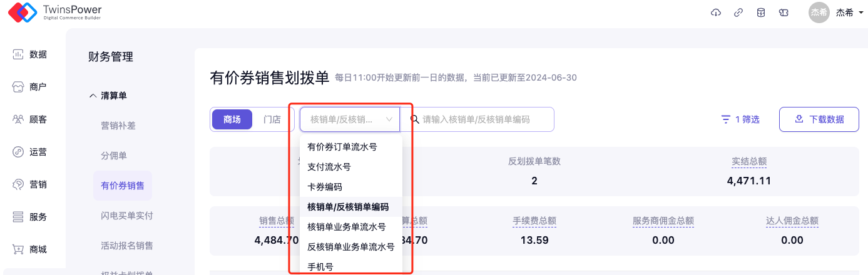The width and height of the screenshot is (868, 275).
Task: Collapse the 清算单 menu group
Action: (108, 96)
